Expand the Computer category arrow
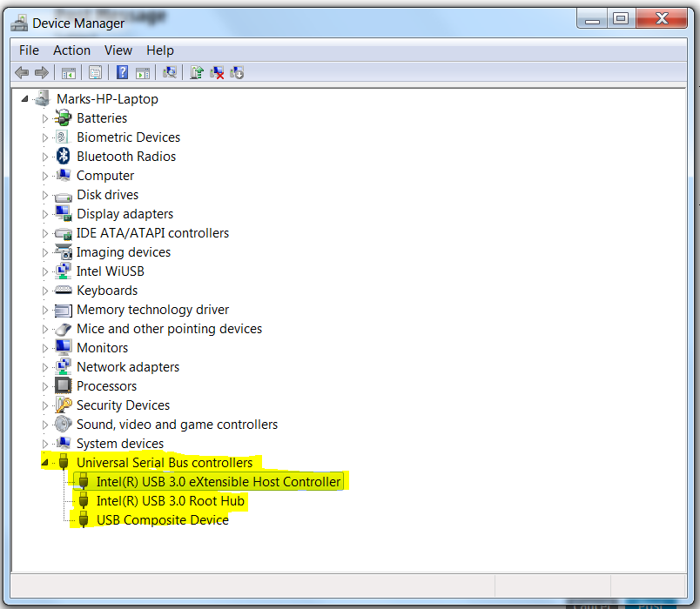The height and width of the screenshot is (609, 700). [x=44, y=177]
